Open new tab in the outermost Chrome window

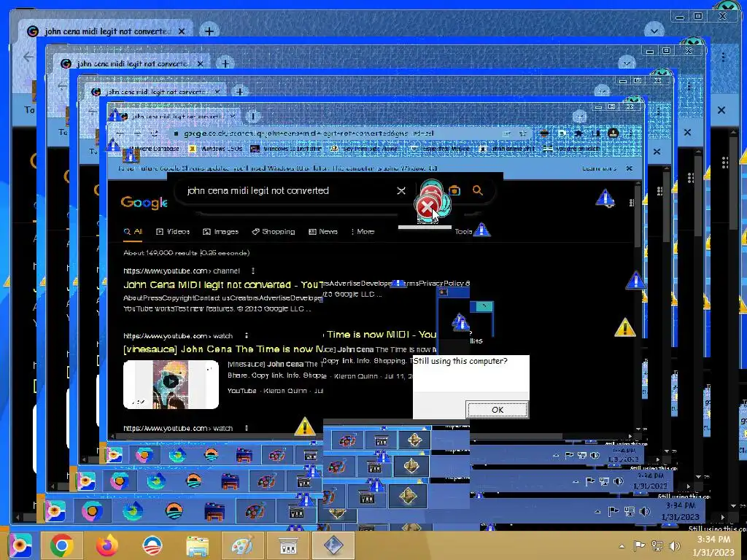(209, 31)
